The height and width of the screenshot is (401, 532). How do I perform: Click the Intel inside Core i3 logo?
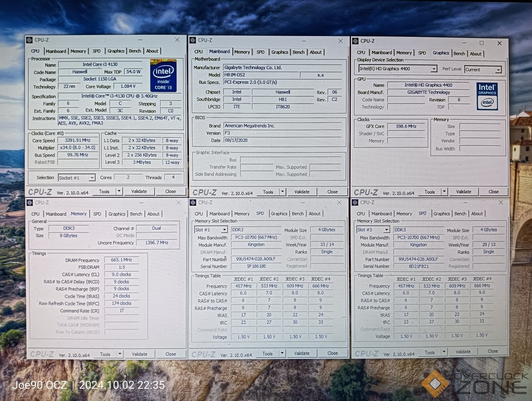[x=163, y=76]
